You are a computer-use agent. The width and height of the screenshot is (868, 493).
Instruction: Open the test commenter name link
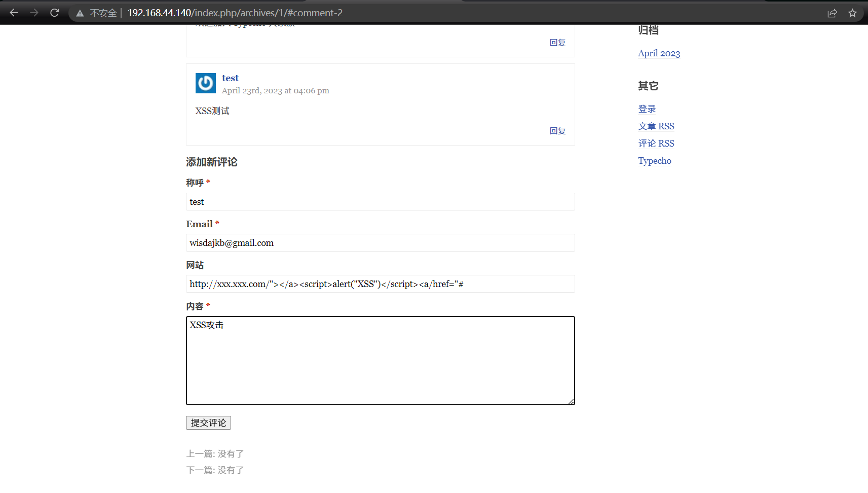click(230, 78)
